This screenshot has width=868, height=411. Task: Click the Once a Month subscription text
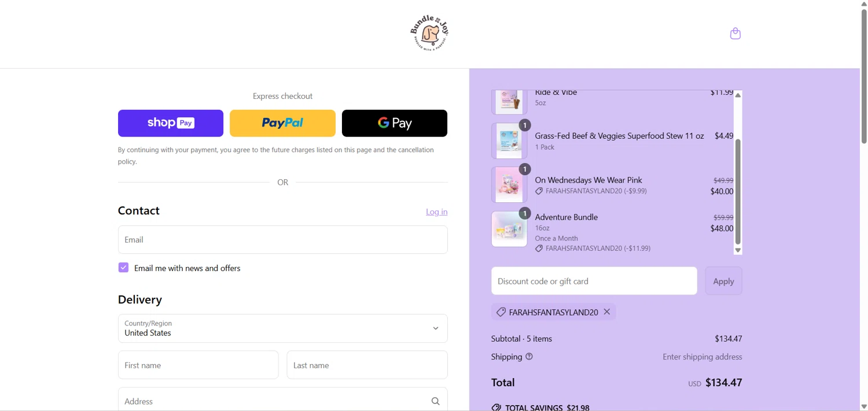557,238
